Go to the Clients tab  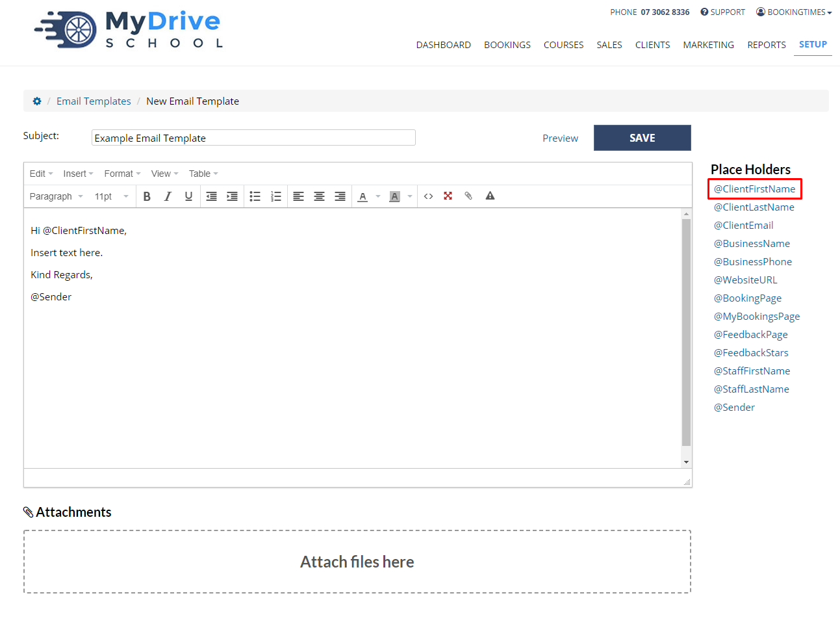click(x=652, y=45)
